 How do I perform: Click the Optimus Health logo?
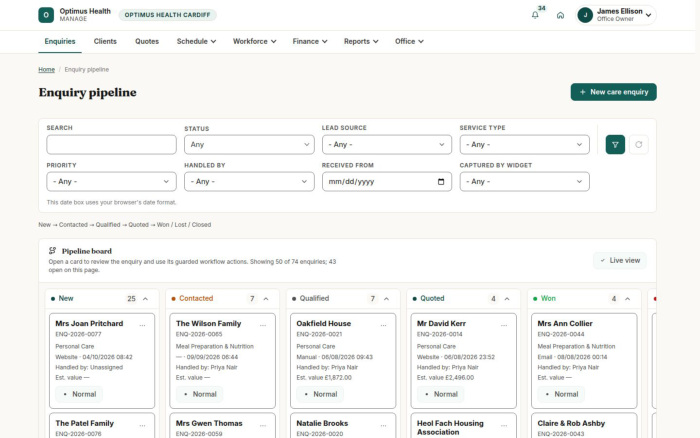pyautogui.click(x=46, y=15)
